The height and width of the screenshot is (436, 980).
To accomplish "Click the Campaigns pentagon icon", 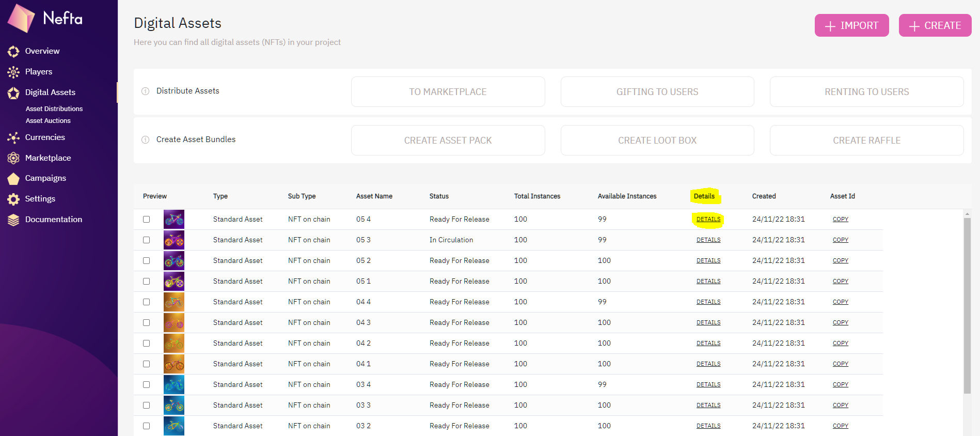I will [13, 178].
